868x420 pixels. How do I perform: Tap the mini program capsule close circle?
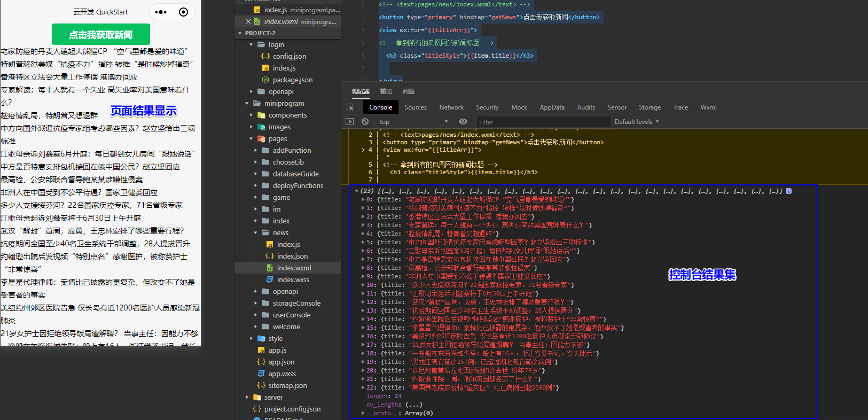pos(183,12)
